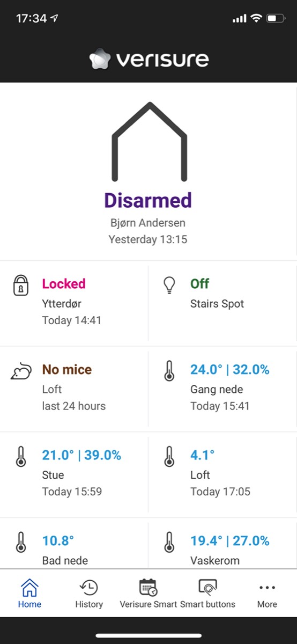Screen dimensions: 297x644
Task: Toggle the Stairs Spot light Off status
Action: coord(199,284)
